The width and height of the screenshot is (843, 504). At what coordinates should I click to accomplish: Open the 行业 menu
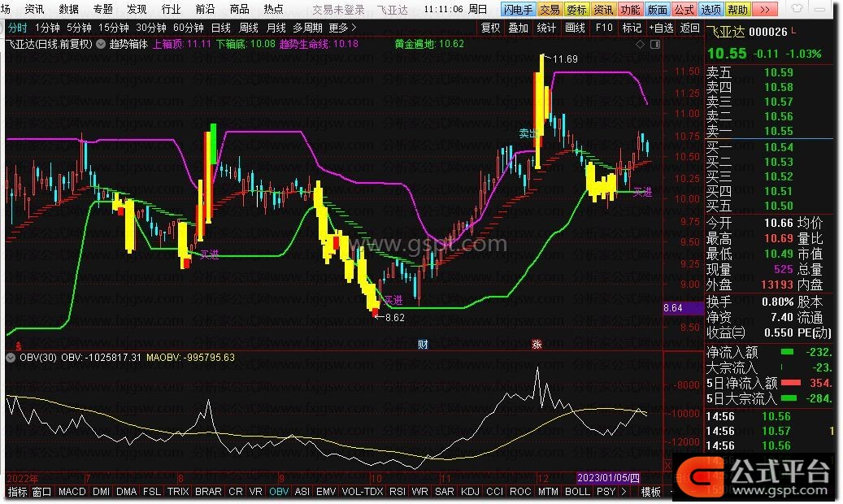(171, 9)
